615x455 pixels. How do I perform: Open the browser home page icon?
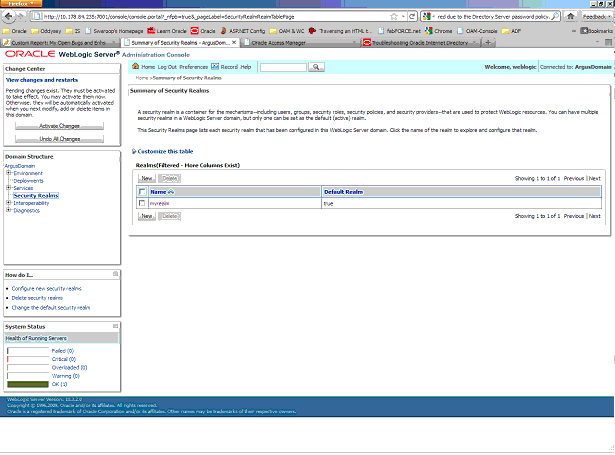[571, 16]
